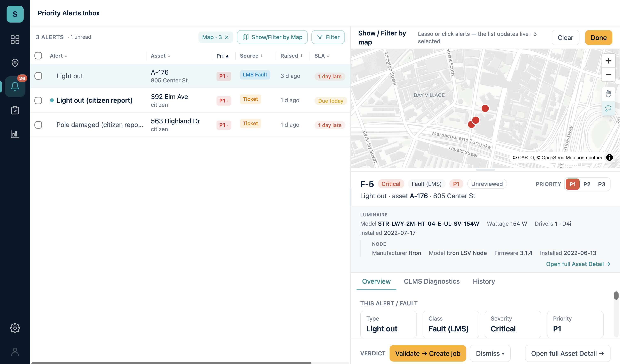This screenshot has width=620, height=364.
Task: Sort by Raised column
Action: tap(292, 56)
